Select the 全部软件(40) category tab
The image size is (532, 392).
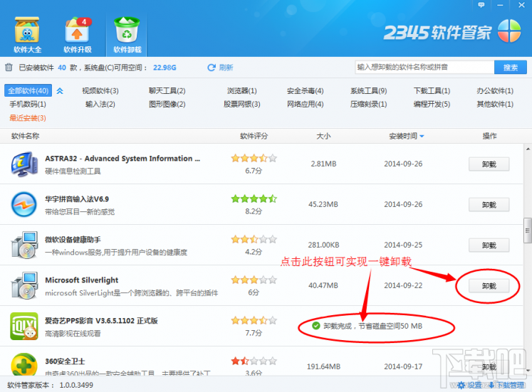[x=28, y=91]
